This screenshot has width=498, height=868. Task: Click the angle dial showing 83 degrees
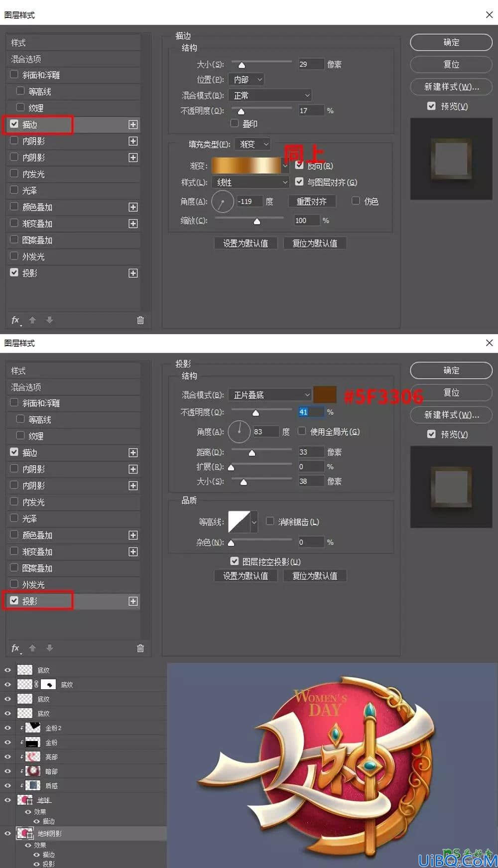(239, 432)
